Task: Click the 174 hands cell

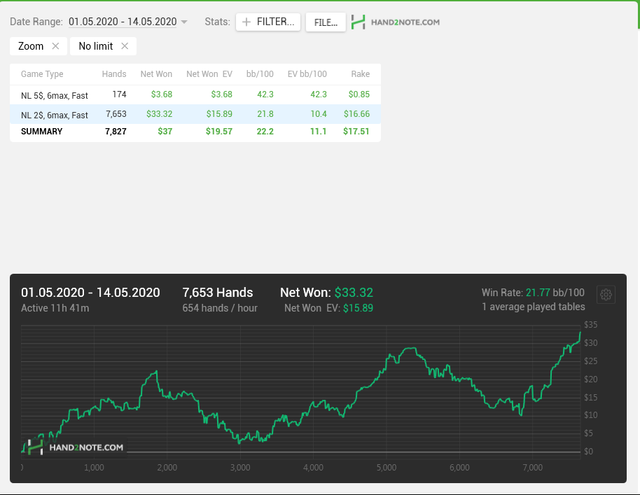Action: [x=119, y=94]
